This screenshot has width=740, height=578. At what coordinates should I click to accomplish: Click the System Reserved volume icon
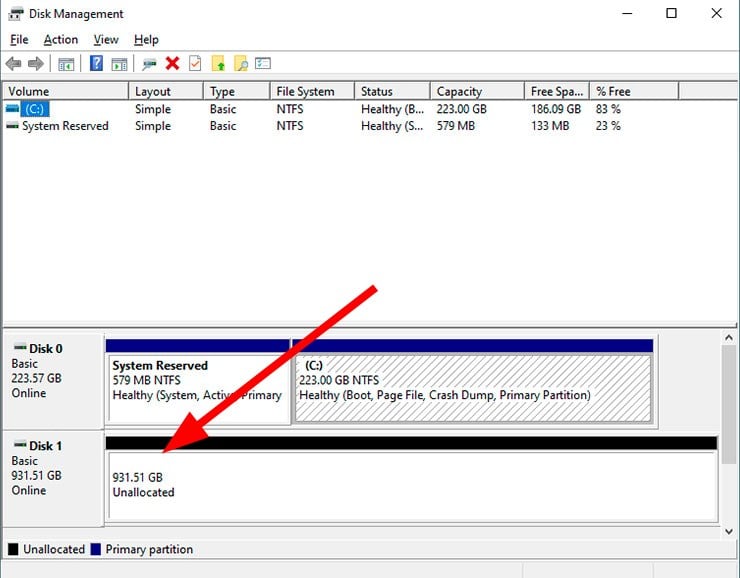(x=12, y=126)
